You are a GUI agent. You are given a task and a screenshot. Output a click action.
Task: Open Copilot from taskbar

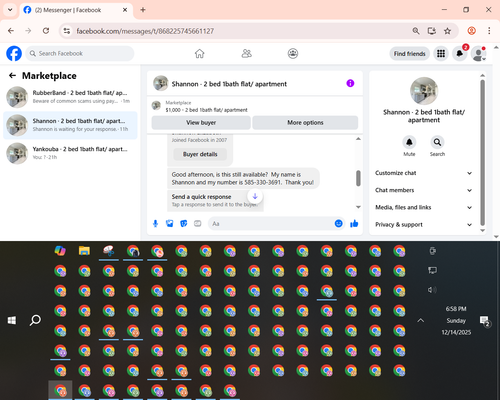[60, 251]
